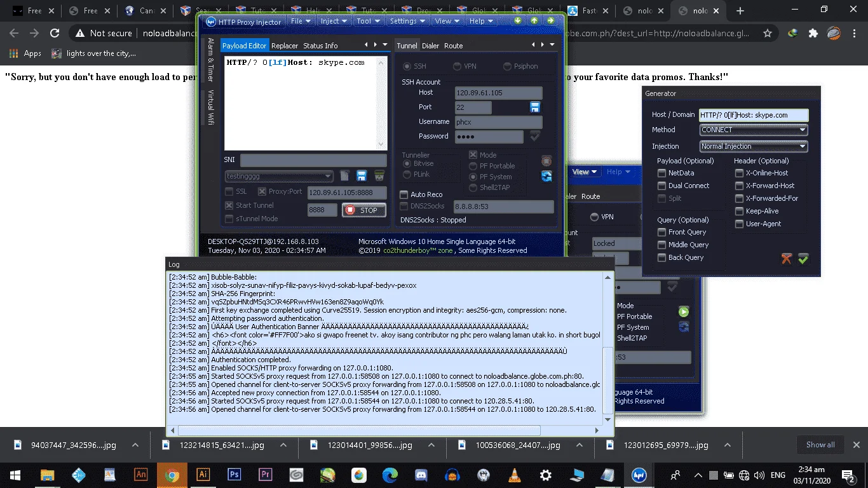Screen dimensions: 868x488
Task: Stop the tunnel with the STOP button
Action: coord(364,210)
